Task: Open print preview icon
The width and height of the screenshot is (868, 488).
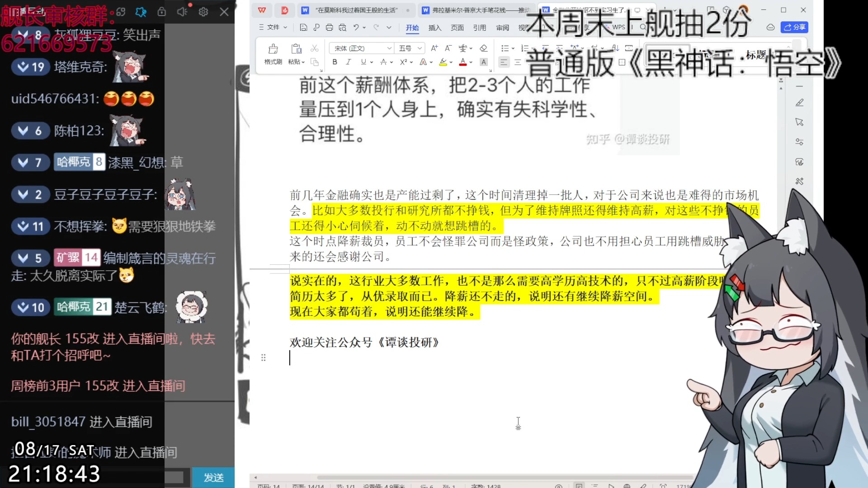Action: pyautogui.click(x=342, y=28)
